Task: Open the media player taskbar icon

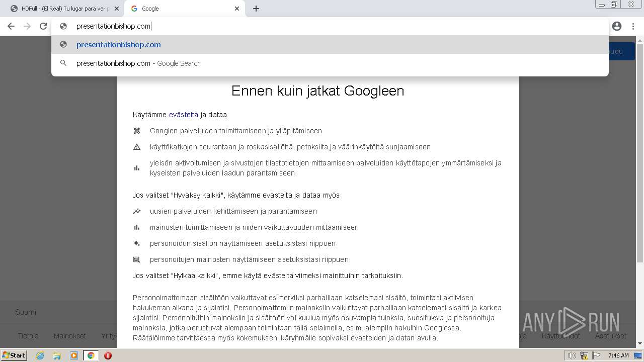Action: [x=74, y=355]
